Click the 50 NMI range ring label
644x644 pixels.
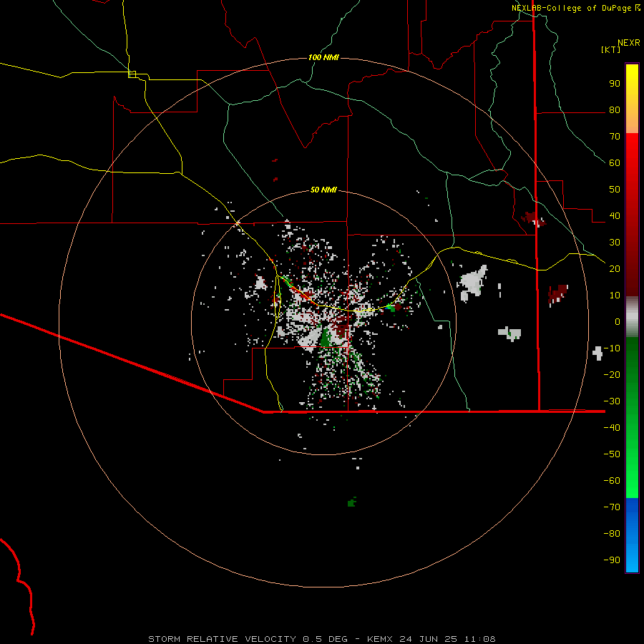[323, 190]
